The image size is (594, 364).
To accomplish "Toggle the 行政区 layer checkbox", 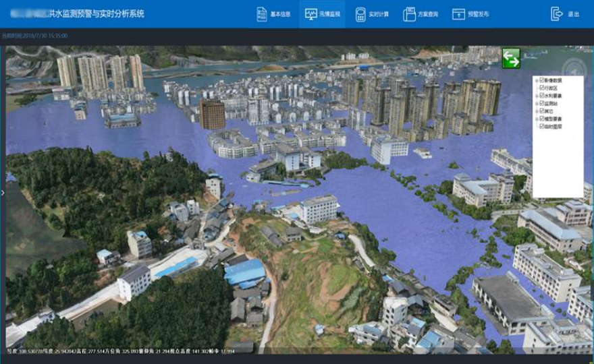I will (x=542, y=88).
